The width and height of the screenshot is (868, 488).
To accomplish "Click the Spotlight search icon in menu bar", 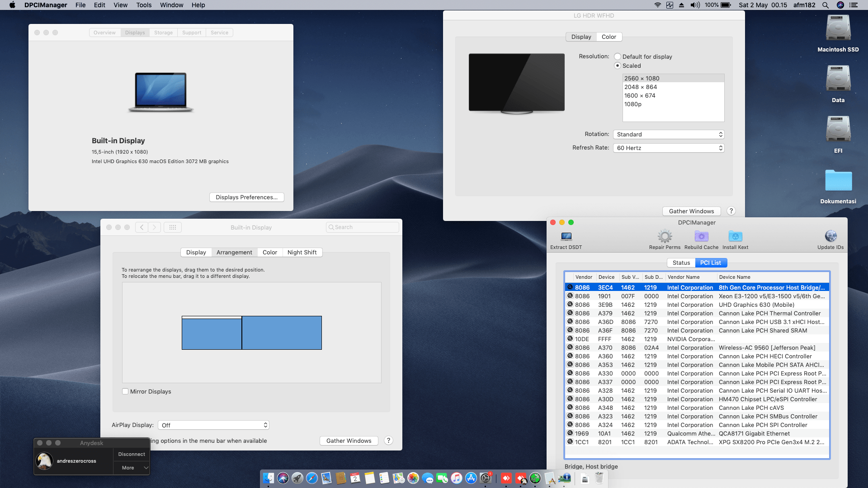I will click(x=826, y=5).
